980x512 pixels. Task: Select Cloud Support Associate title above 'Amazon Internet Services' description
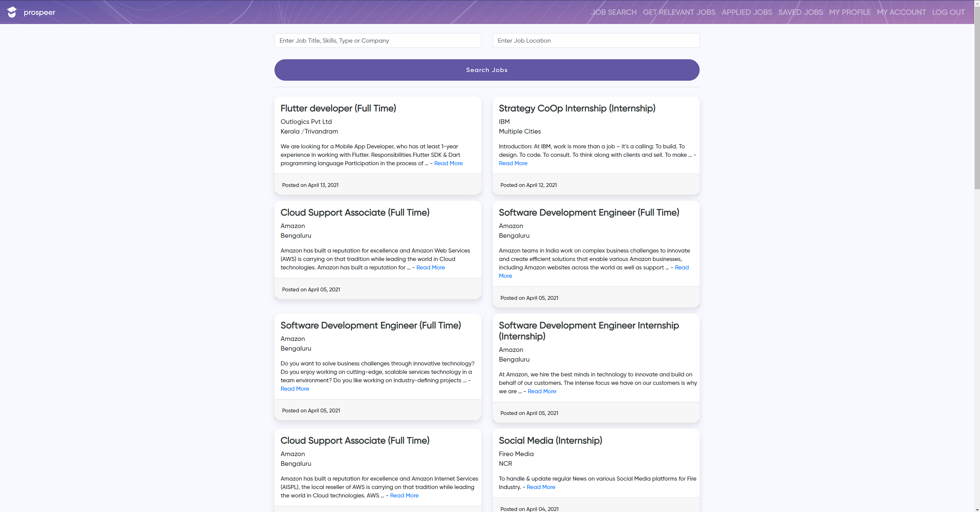(355, 440)
